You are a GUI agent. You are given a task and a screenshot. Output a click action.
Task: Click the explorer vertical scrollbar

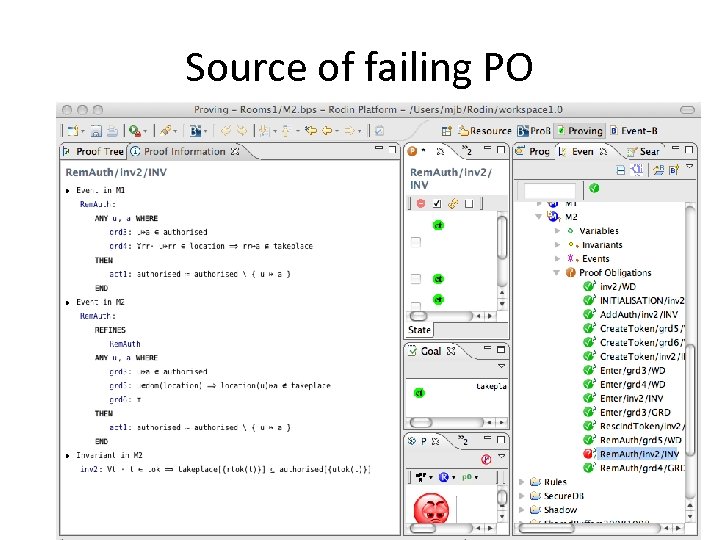click(690, 354)
